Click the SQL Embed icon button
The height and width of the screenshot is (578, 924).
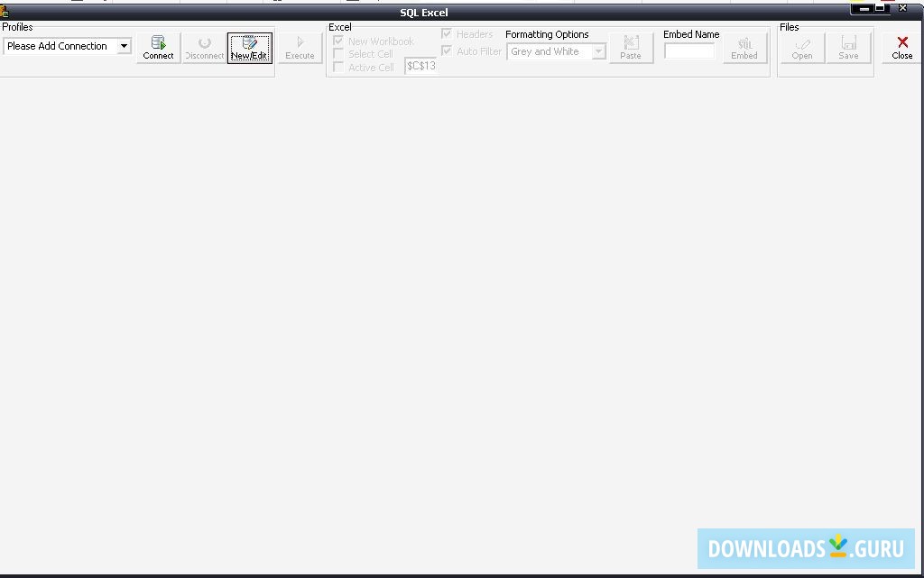(744, 48)
